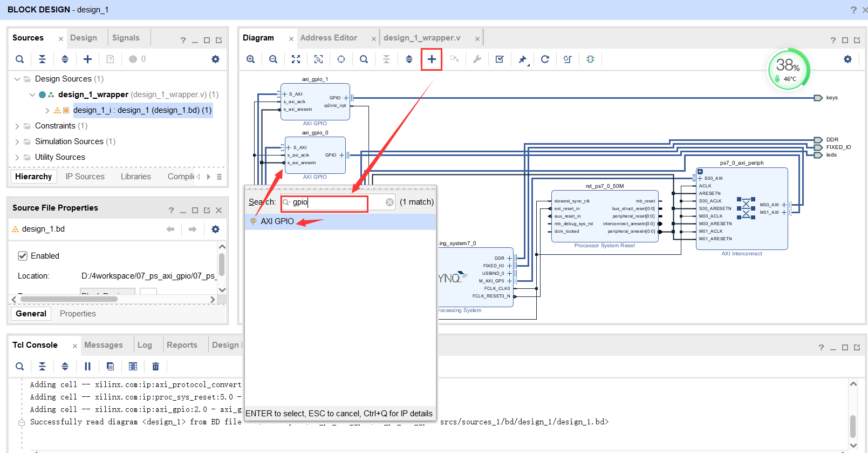868x453 pixels.
Task: Toggle the Enabled checkbox
Action: pyautogui.click(x=23, y=256)
